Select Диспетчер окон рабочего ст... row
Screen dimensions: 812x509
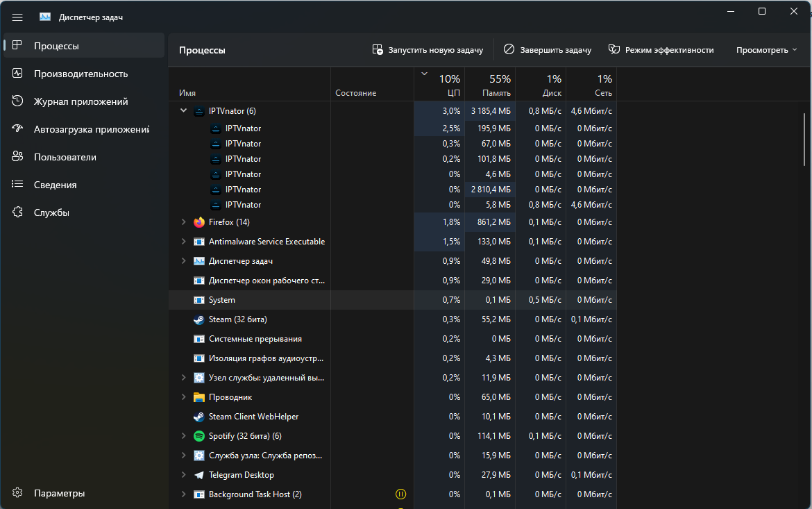[x=393, y=281]
